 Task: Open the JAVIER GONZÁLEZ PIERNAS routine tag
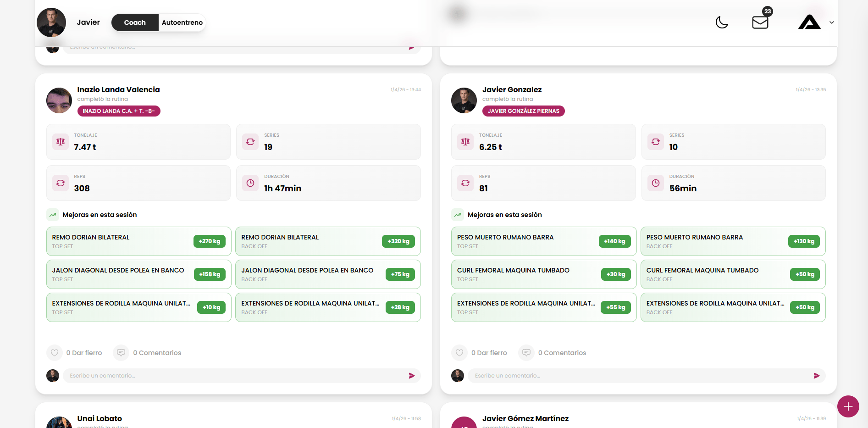click(523, 111)
